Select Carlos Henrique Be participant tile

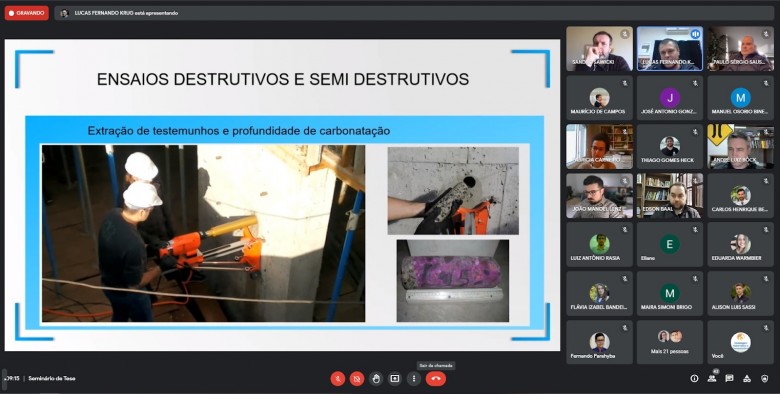coord(740,196)
